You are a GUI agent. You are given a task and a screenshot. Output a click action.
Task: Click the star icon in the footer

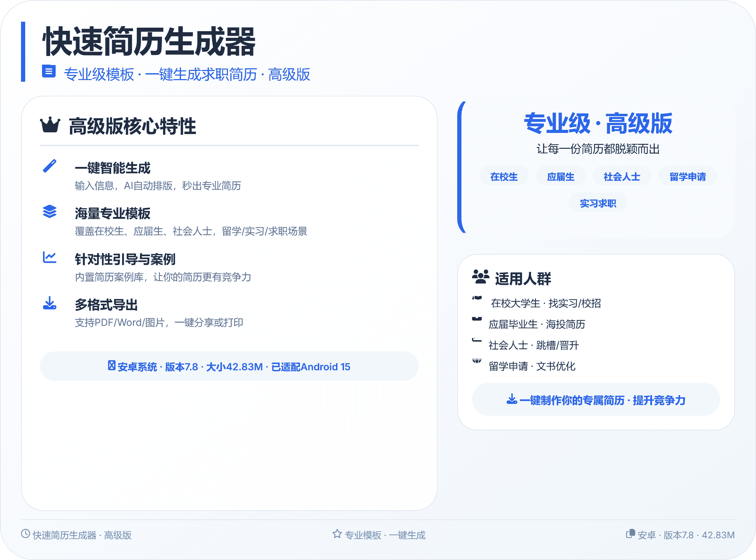point(337,534)
